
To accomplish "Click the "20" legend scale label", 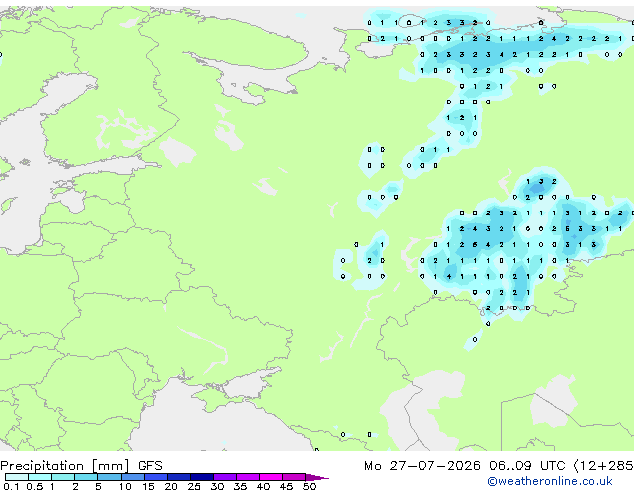I will click(x=171, y=486).
